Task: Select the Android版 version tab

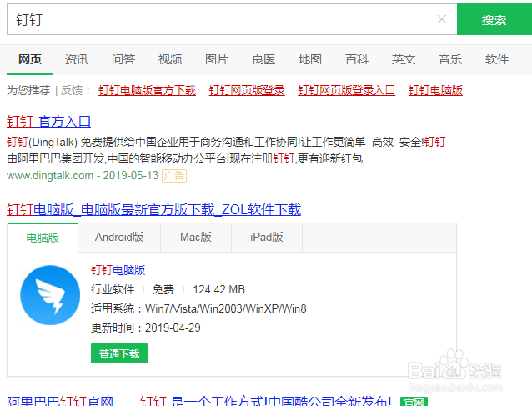Action: point(119,237)
